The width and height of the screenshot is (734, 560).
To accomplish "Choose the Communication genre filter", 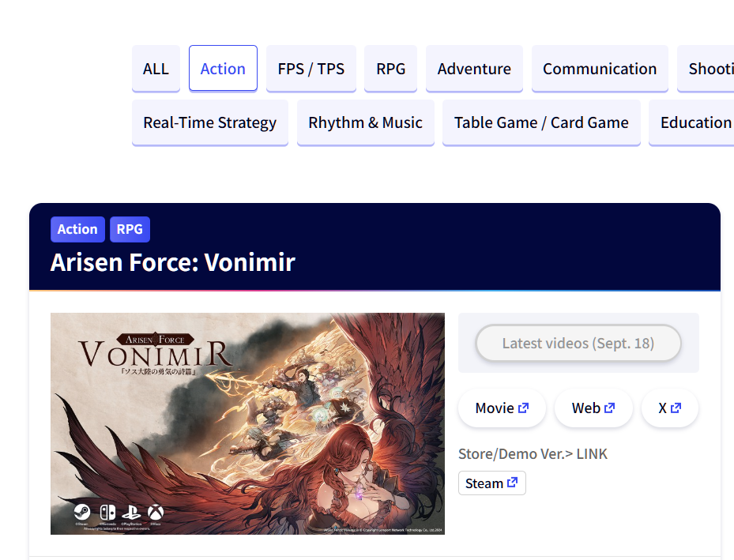I will pos(600,68).
